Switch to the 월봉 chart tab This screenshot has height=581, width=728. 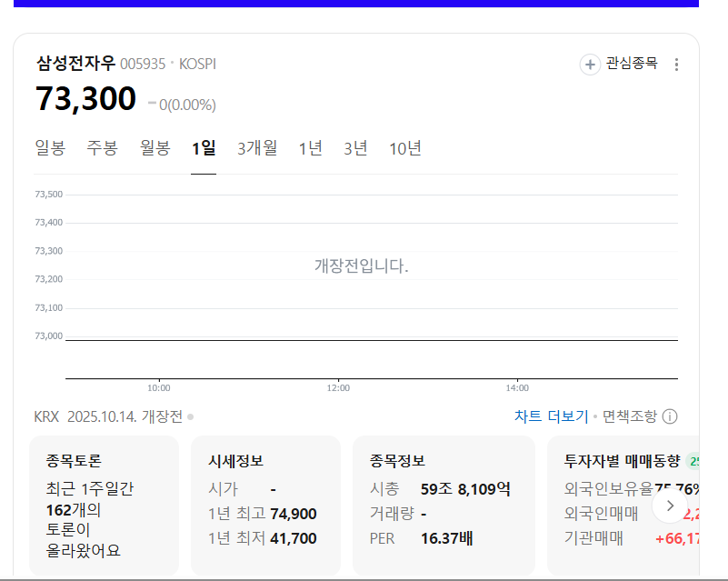click(155, 148)
